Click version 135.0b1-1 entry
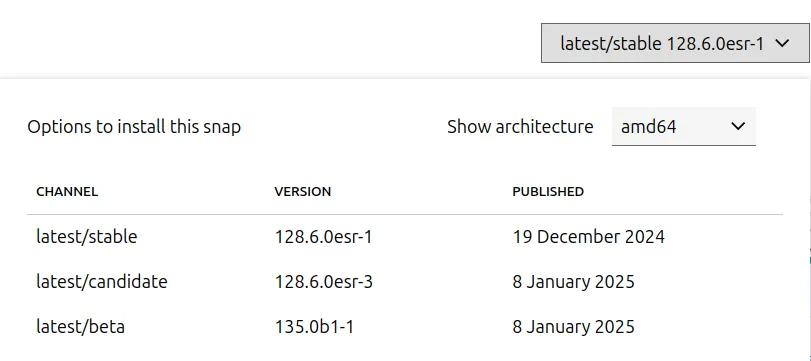The image size is (811, 361). pos(314,327)
